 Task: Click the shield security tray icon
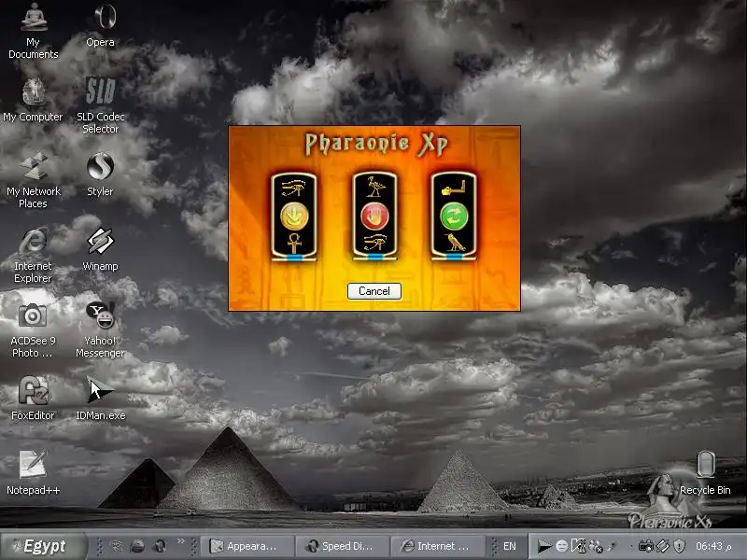click(680, 546)
